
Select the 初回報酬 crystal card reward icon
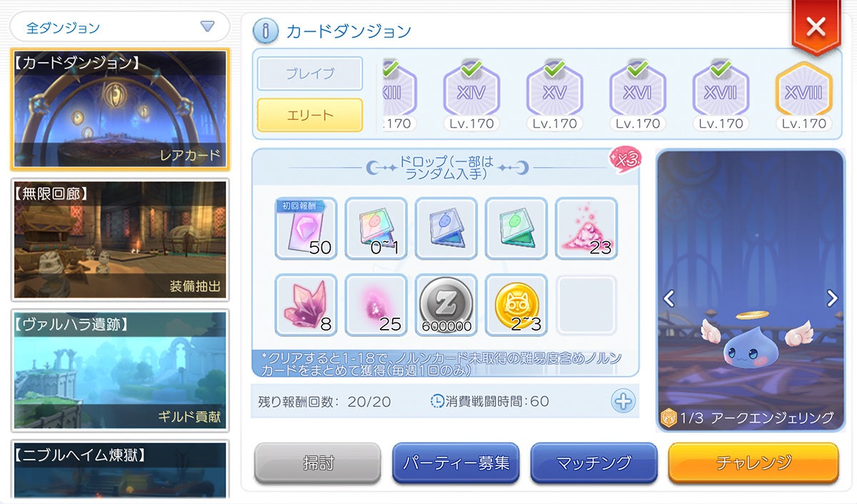306,228
